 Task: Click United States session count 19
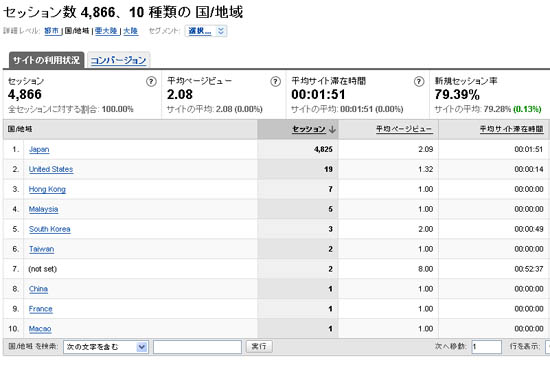[328, 169]
